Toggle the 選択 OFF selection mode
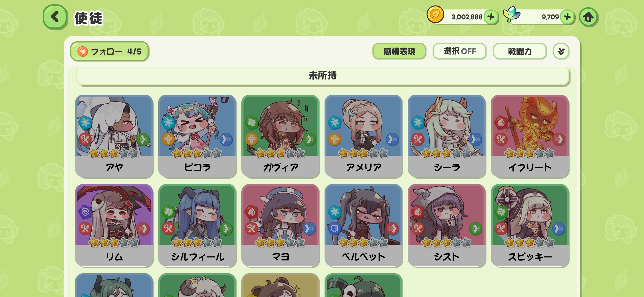Viewport: 644px width, 297px height. click(460, 51)
